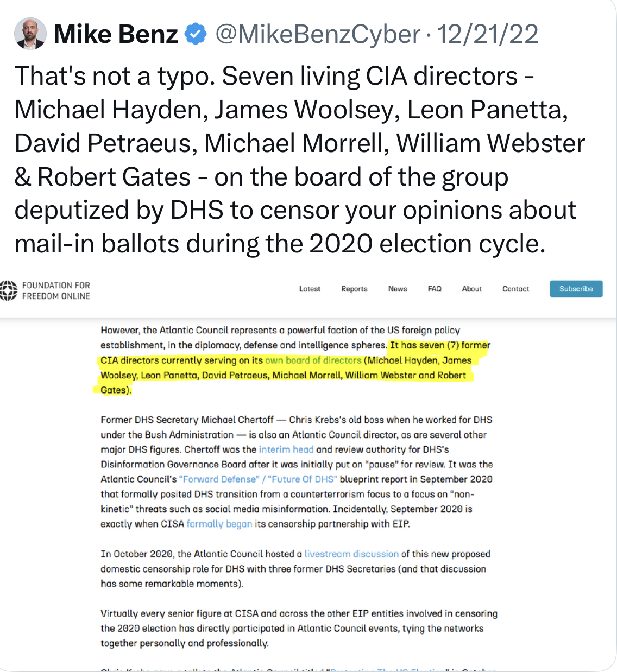Open the @MikeBenzCyber handle
The height and width of the screenshot is (672, 617).
[x=318, y=34]
